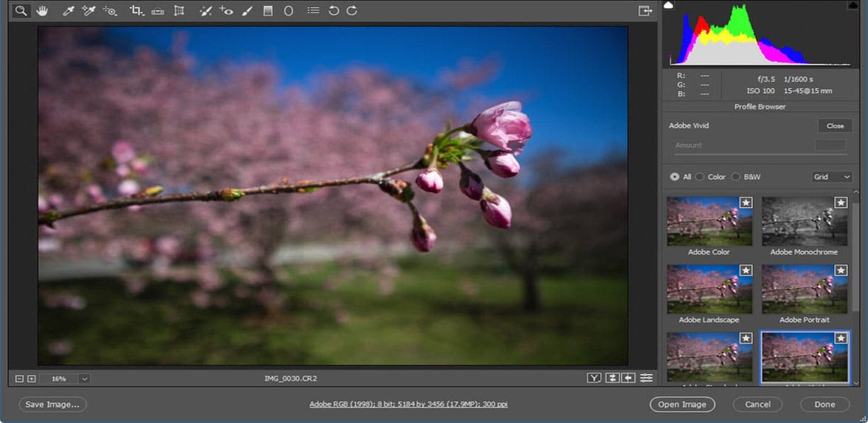Toggle favorite star on Adobe Vivid
This screenshot has width=868, height=423.
pos(841,338)
